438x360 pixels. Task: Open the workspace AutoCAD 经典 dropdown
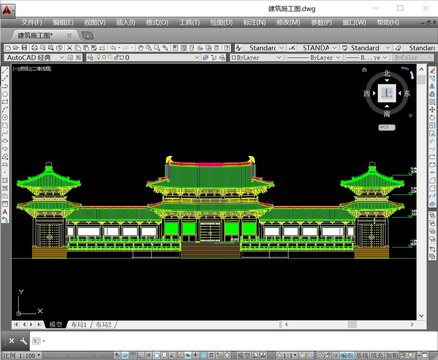[62, 57]
